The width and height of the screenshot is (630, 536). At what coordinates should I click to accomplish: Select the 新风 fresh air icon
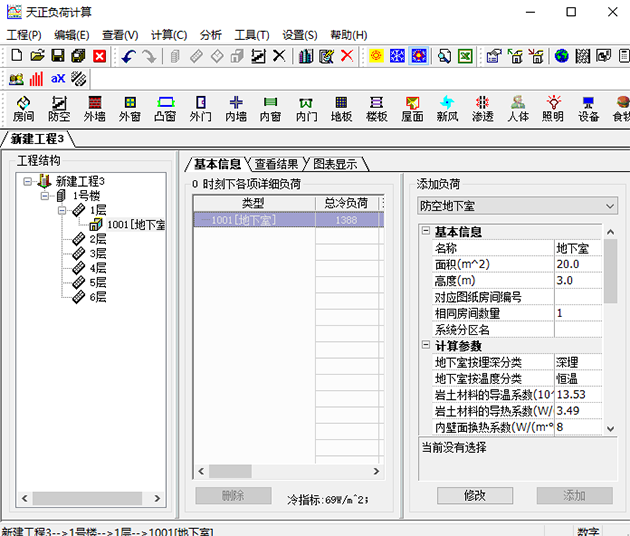(x=447, y=108)
